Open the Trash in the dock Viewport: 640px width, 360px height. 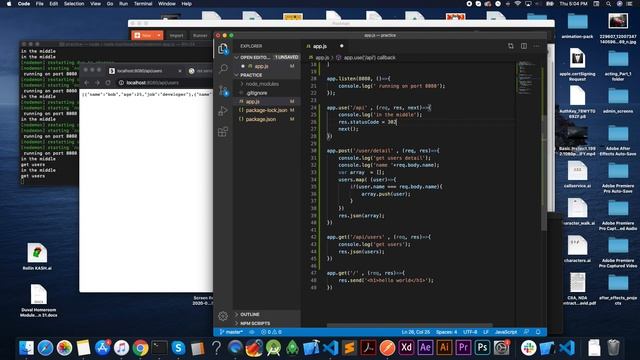click(x=613, y=348)
